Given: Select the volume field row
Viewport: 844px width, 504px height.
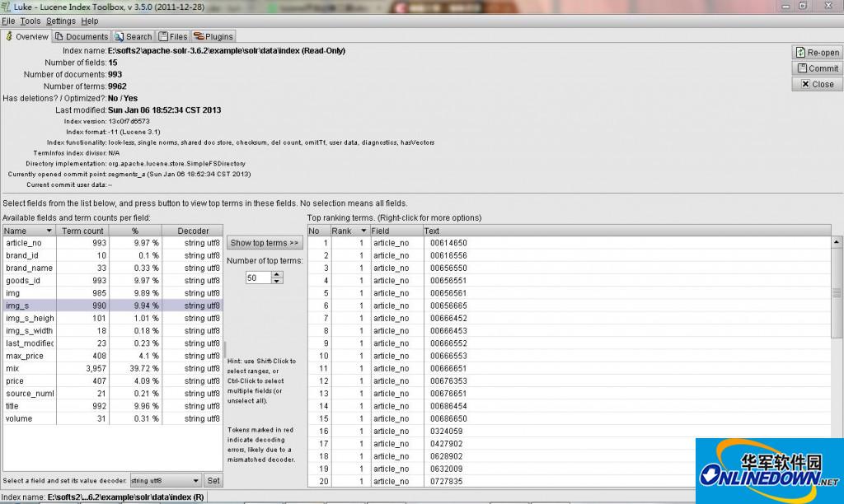Looking at the screenshot, I should pos(112,418).
